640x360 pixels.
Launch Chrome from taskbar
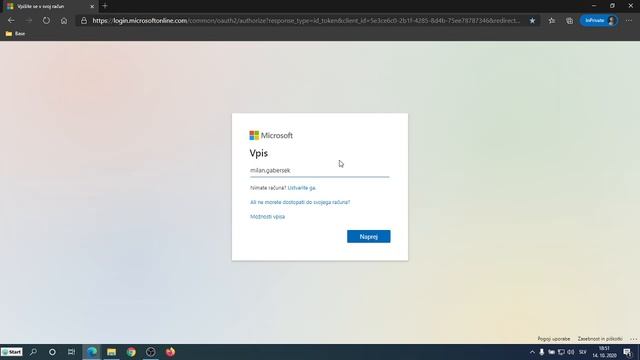point(131,352)
